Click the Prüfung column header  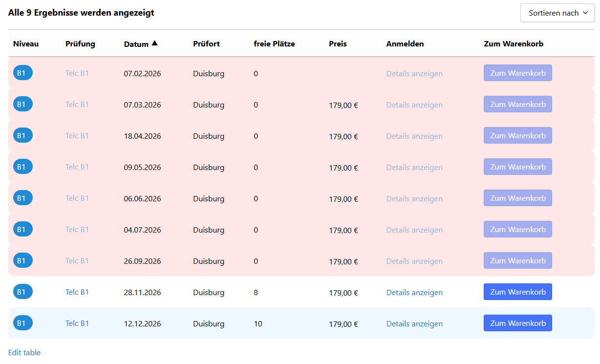(x=80, y=44)
